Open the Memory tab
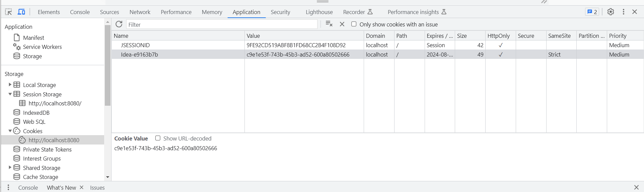 point(212,12)
